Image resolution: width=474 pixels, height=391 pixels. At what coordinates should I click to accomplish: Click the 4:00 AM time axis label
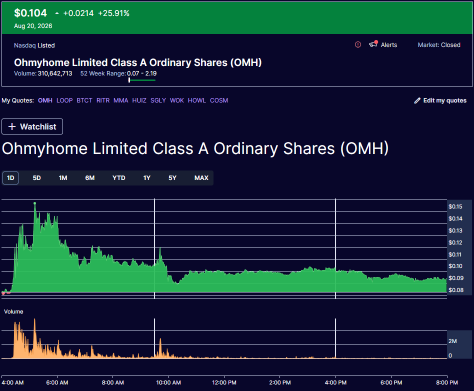point(13,383)
